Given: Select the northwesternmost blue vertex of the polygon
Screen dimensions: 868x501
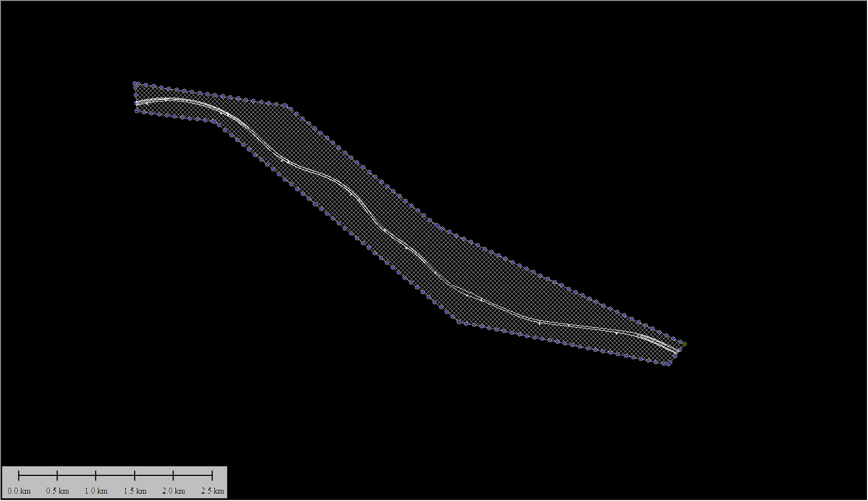Looking at the screenshot, I should click(135, 83).
